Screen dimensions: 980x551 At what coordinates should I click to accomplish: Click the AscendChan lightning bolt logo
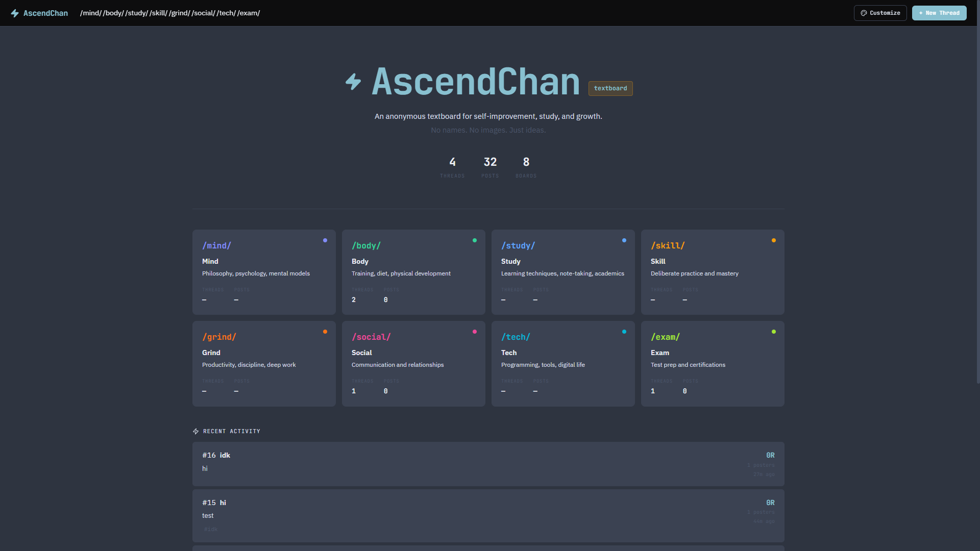[15, 13]
